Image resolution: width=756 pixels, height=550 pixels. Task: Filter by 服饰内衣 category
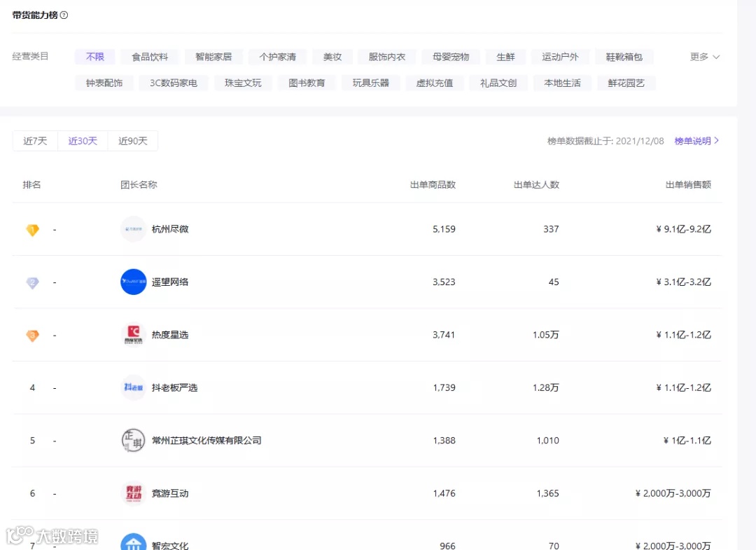[x=386, y=57]
